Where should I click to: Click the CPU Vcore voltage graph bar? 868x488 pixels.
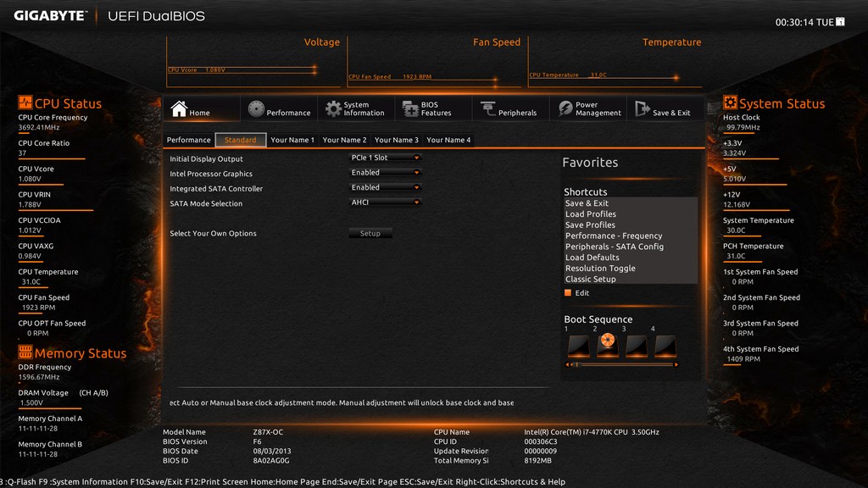242,70
